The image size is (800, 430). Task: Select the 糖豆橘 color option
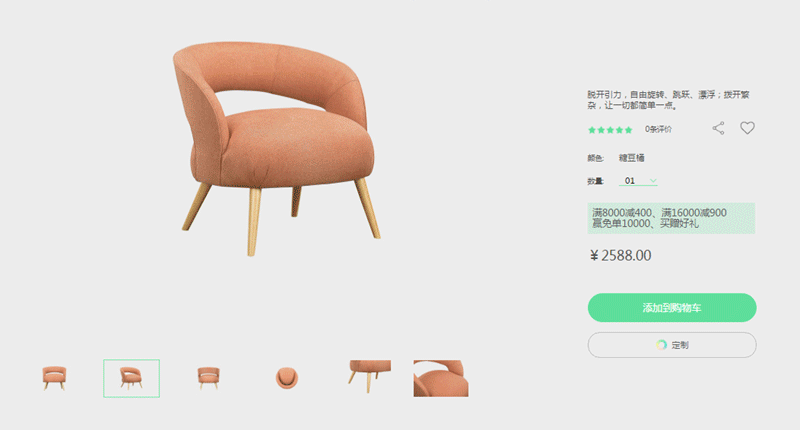pyautogui.click(x=632, y=158)
